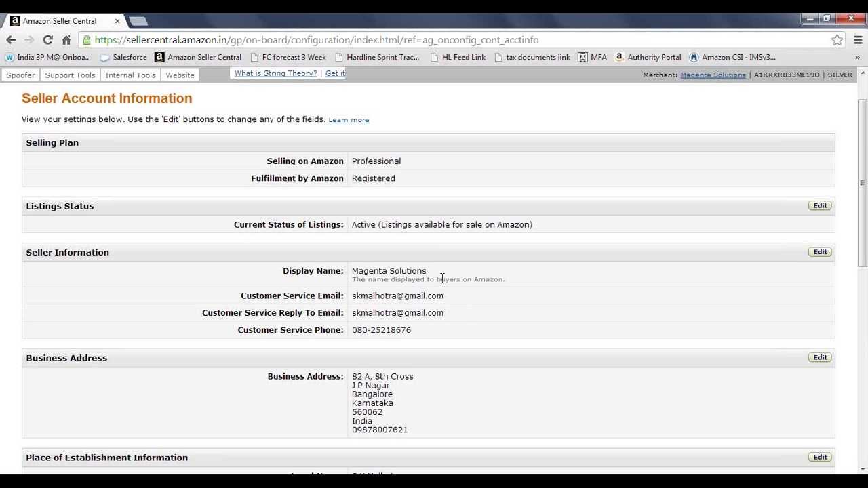Click the browser forward arrow
This screenshot has width=868, height=488.
tap(29, 40)
